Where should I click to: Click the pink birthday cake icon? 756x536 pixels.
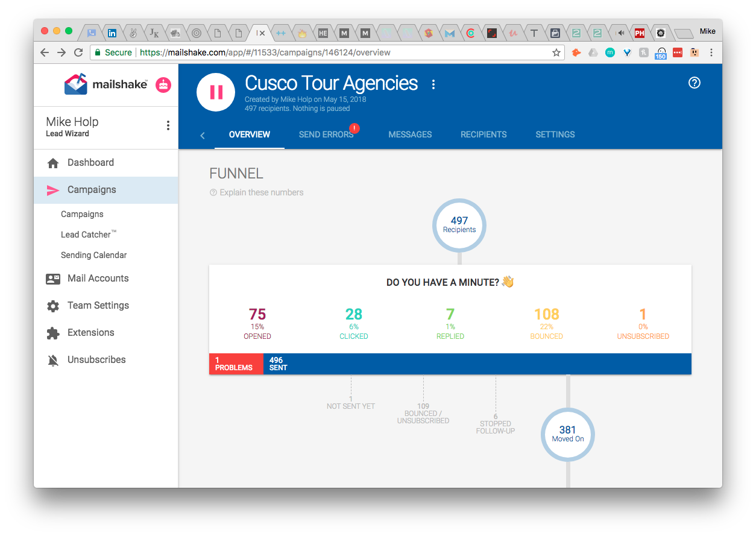coord(163,85)
